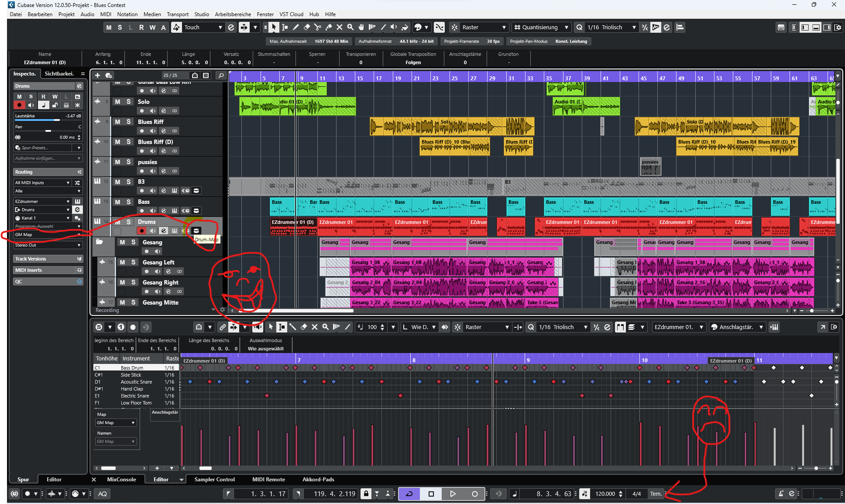This screenshot has width=845, height=504.
Task: Solo the Bass track
Action: [128, 202]
